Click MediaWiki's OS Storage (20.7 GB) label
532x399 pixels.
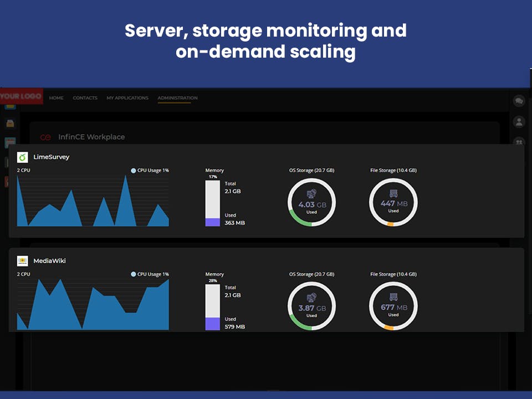tap(311, 274)
